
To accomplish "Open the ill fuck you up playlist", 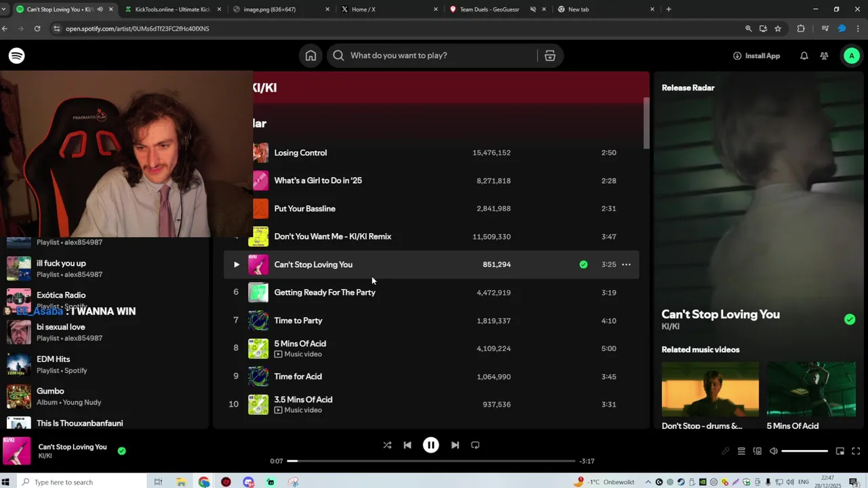I will coord(105,268).
